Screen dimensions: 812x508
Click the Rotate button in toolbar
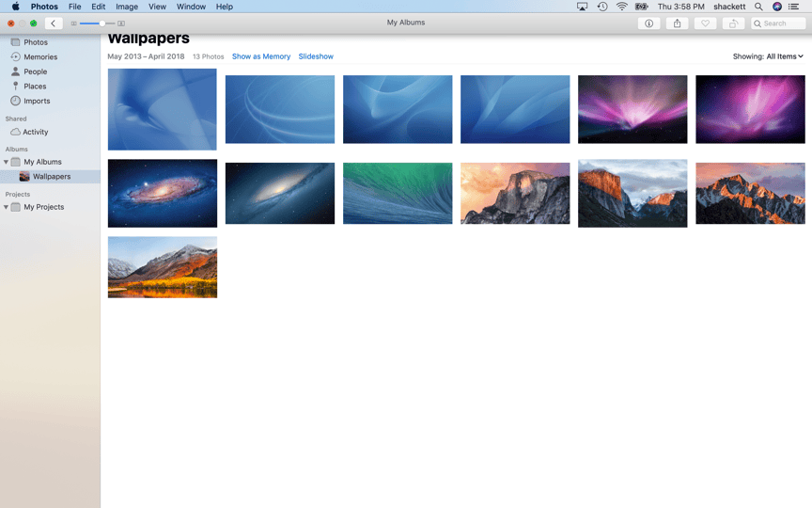733,24
